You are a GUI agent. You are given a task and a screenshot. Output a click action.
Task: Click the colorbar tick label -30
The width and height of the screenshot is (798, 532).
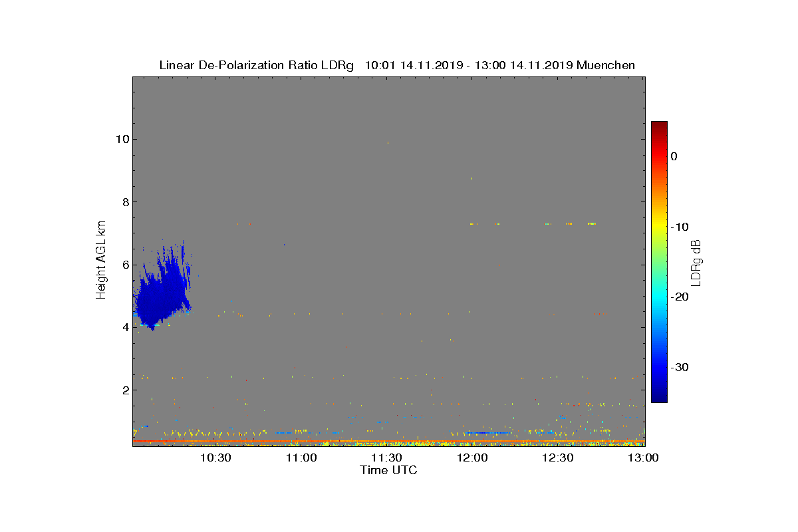(x=679, y=367)
